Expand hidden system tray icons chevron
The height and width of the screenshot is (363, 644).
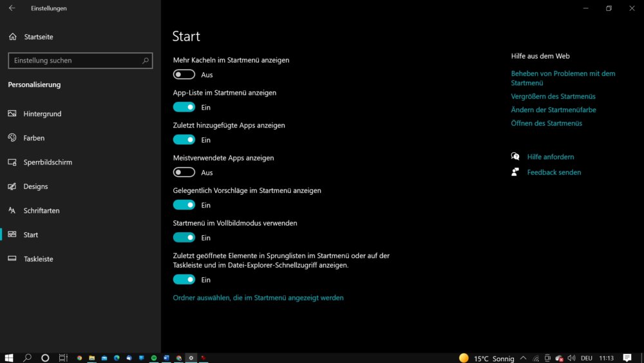[523, 358]
